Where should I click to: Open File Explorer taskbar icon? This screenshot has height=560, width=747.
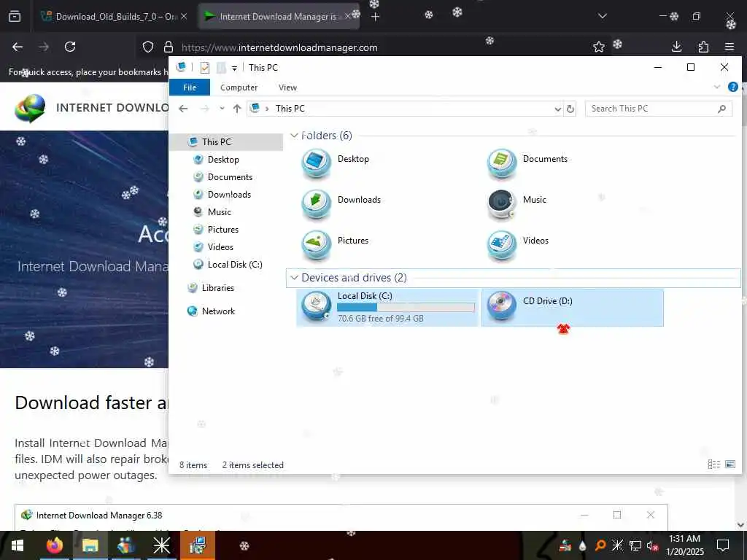point(90,545)
